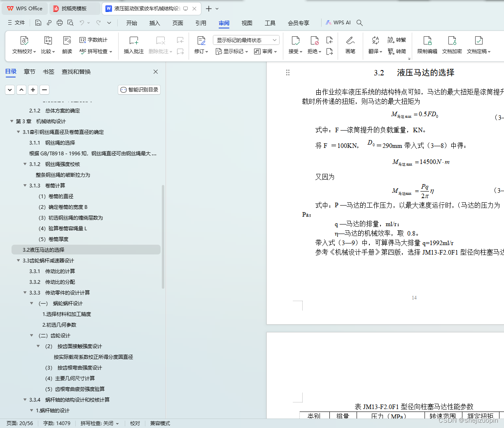Convert text with 转繁
The height and width of the screenshot is (428, 504).
pyautogui.click(x=397, y=40)
